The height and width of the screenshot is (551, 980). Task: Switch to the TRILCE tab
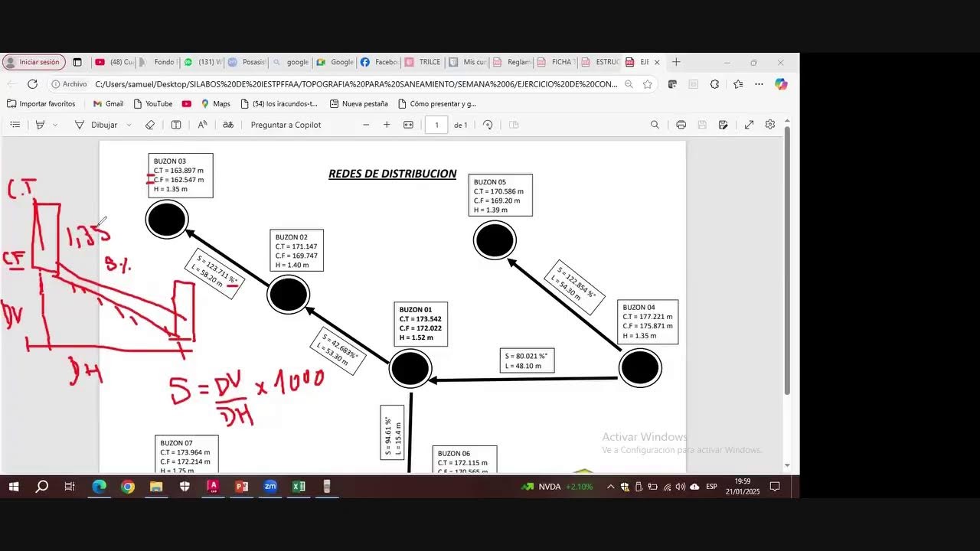(422, 62)
